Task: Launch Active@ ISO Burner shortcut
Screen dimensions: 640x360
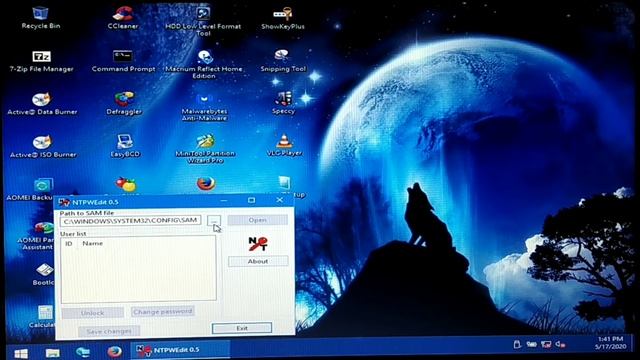Action: pos(42,147)
